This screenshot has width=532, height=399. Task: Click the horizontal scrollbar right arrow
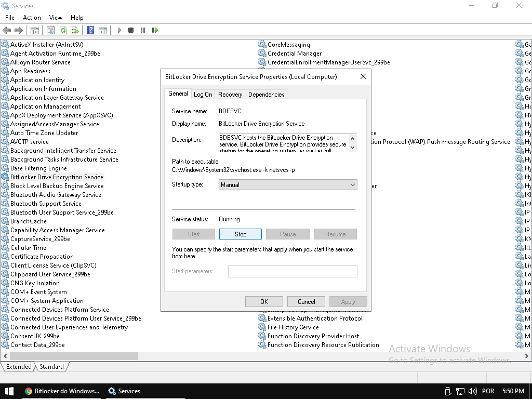(527, 356)
